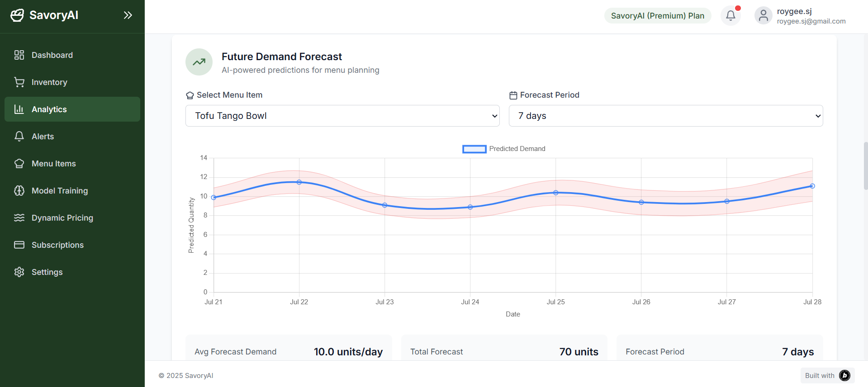
Task: Collapse sidebar with double chevron icon
Action: click(x=128, y=15)
